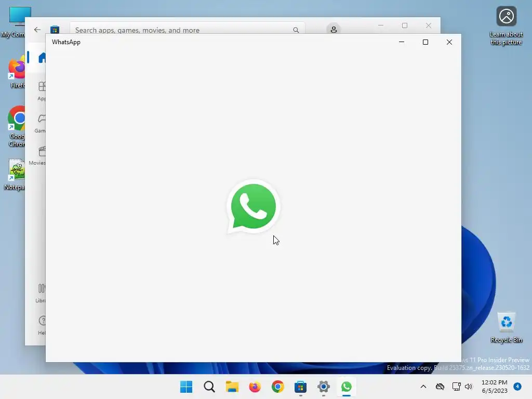Click the WhatsApp taskbar icon
Screen dimensions: 532x399
click(x=347, y=387)
